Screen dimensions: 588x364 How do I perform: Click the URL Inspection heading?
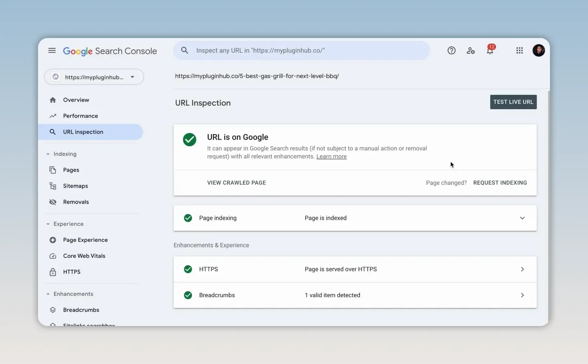203,103
